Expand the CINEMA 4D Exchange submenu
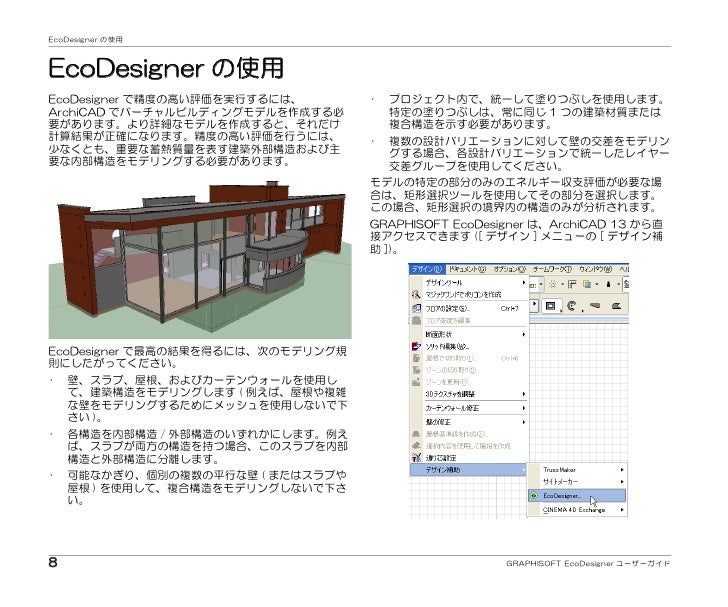This screenshot has height=607, width=728. coord(578,510)
